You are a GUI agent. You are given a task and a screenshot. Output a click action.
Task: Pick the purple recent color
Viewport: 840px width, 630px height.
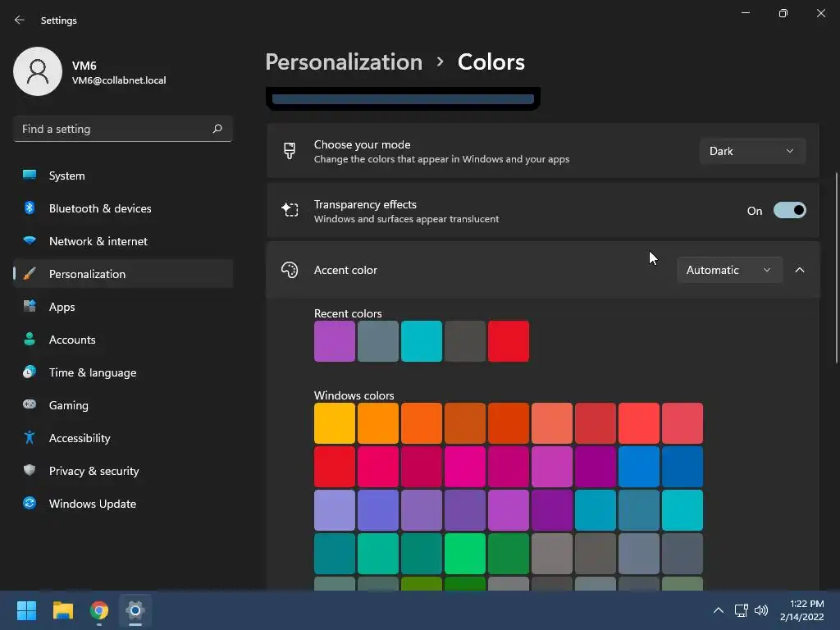335,341
